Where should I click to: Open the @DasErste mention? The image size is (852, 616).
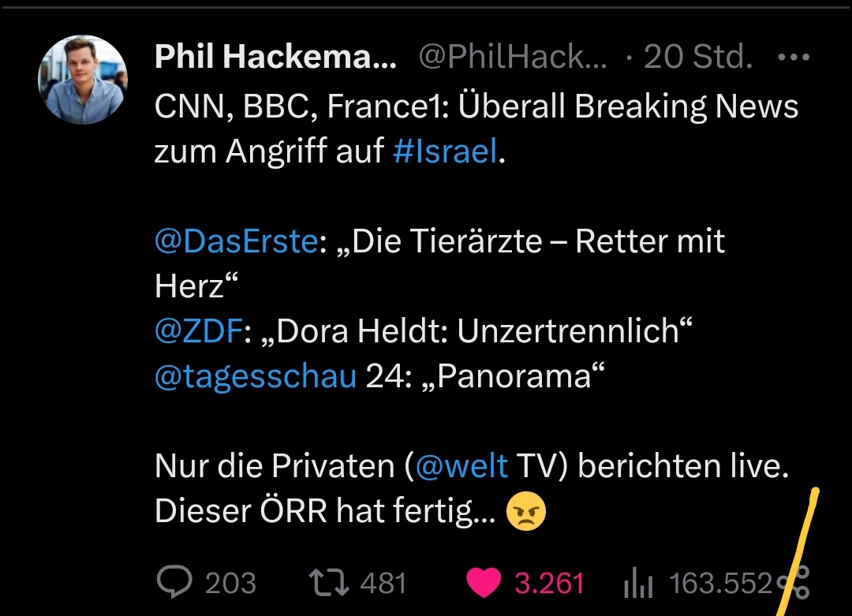236,241
